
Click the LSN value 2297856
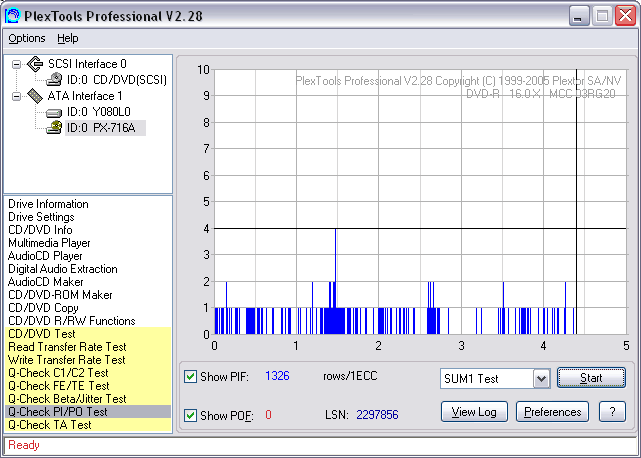tap(377, 415)
